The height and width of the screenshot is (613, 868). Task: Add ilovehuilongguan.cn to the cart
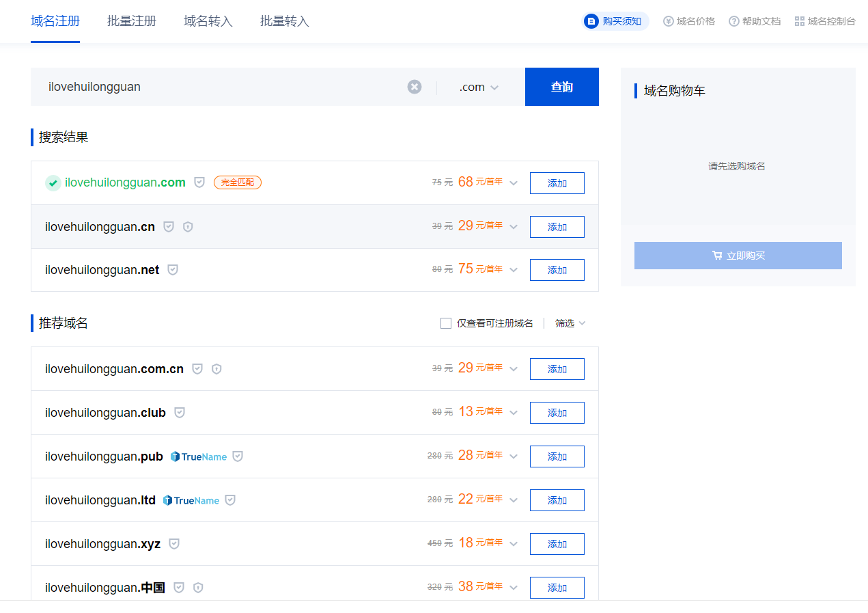coord(557,227)
